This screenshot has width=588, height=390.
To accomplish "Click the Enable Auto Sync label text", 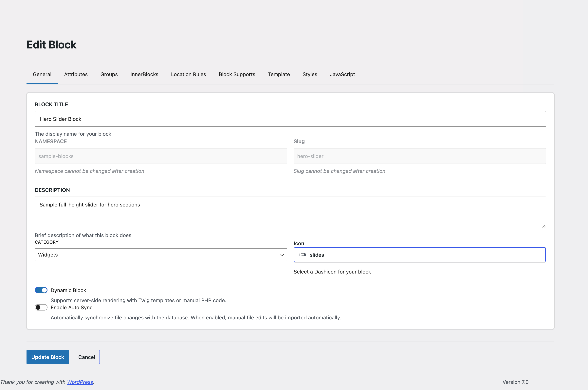I will 71,307.
